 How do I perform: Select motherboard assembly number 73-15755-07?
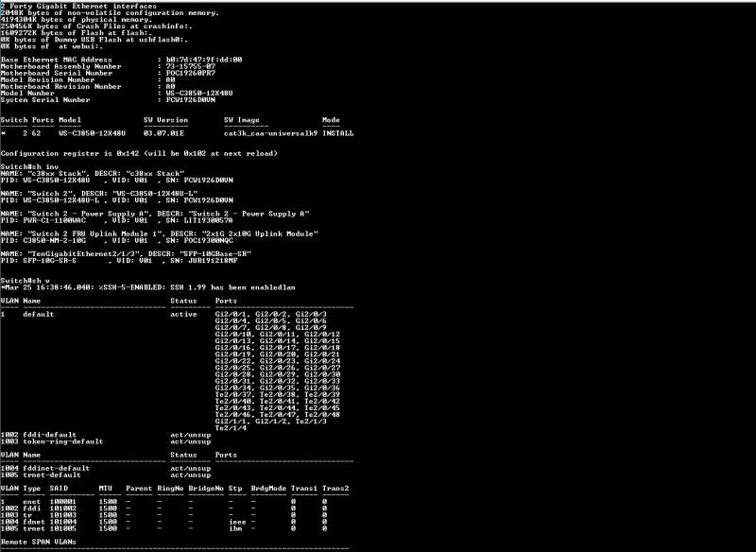point(191,66)
